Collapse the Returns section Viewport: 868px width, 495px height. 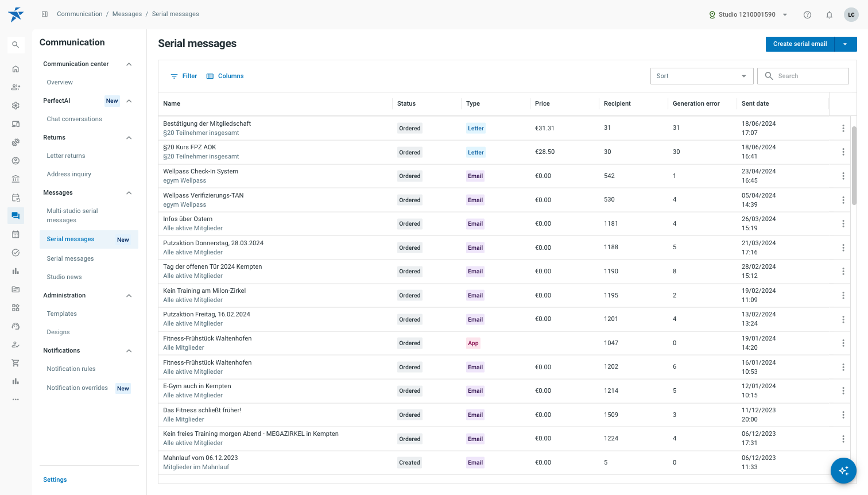(129, 138)
